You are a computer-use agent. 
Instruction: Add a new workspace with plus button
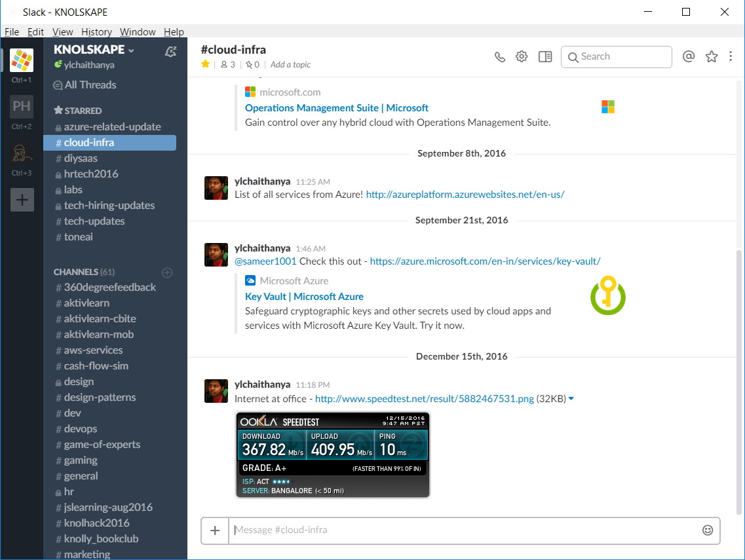[x=22, y=200]
